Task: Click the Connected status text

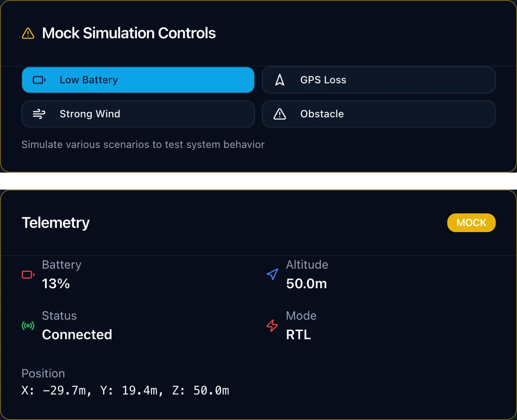Action: (x=77, y=335)
